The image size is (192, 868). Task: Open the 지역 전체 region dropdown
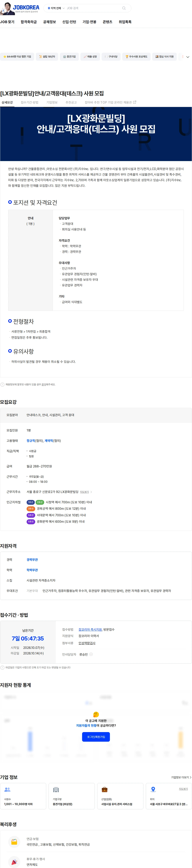click(x=56, y=8)
